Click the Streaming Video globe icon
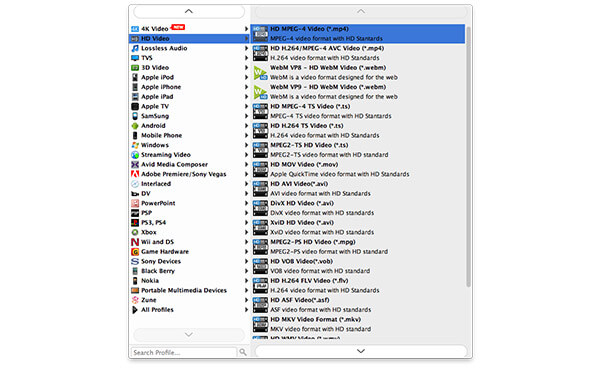Screen dimensions: 600x368 tap(135, 155)
